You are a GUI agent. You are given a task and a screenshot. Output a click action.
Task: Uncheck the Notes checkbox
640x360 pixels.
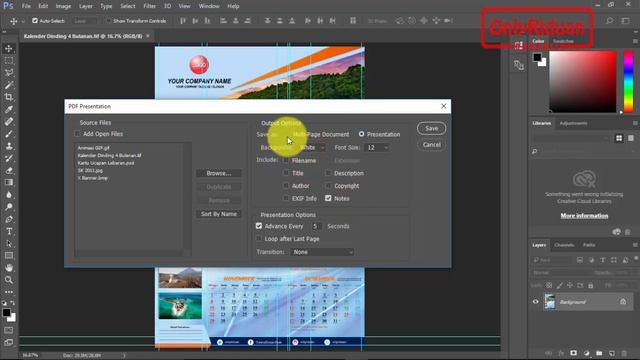pyautogui.click(x=328, y=198)
